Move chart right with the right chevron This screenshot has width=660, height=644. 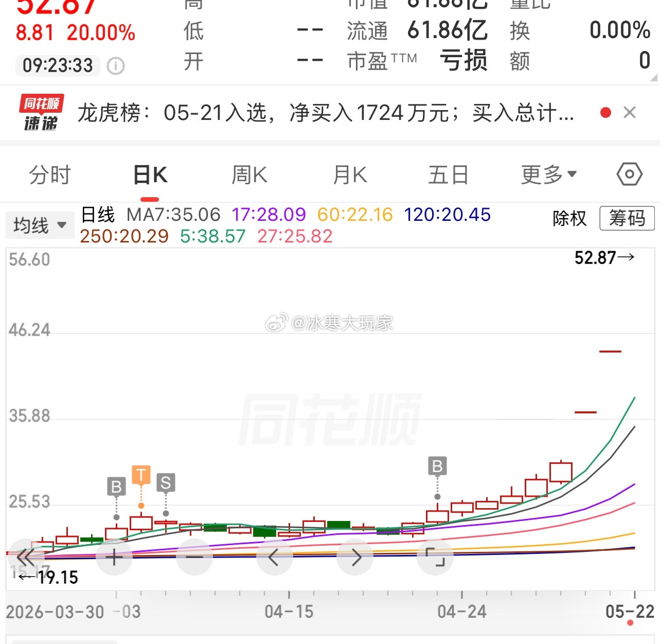pos(355,556)
